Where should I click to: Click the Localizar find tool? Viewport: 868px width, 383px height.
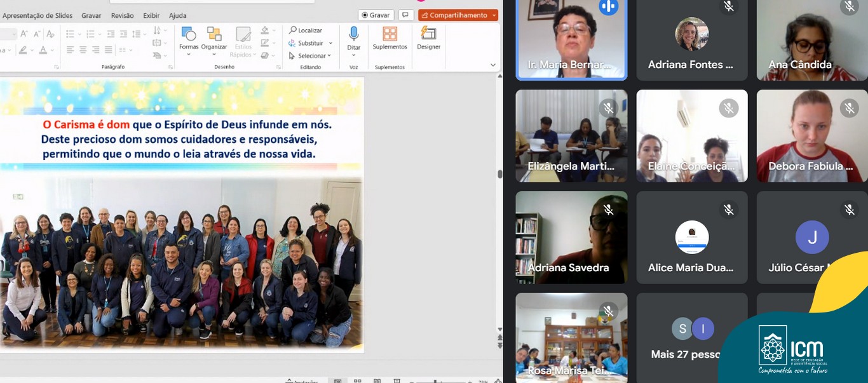pos(306,30)
